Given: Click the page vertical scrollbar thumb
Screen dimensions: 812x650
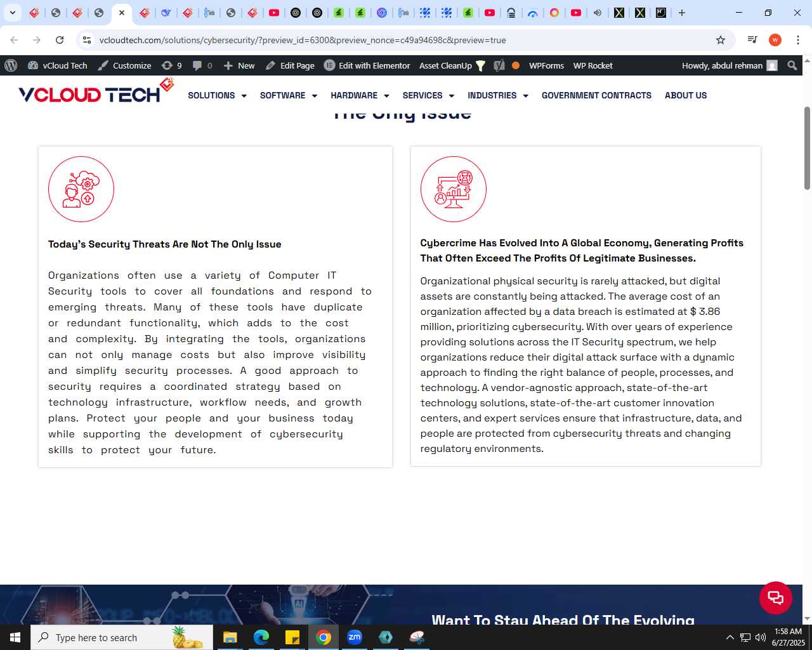Looking at the screenshot, I should click(807, 148).
